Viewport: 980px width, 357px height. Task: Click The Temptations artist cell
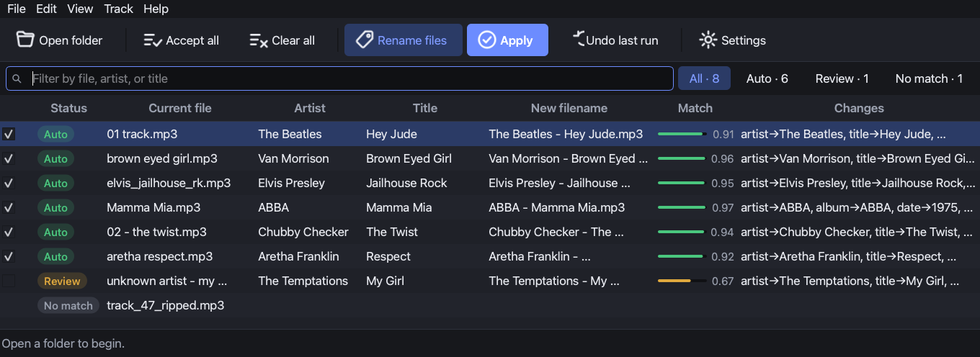click(x=303, y=281)
